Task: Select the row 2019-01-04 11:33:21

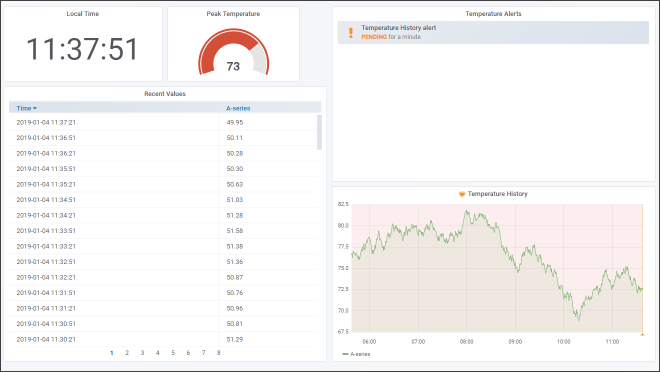Action: tap(163, 247)
